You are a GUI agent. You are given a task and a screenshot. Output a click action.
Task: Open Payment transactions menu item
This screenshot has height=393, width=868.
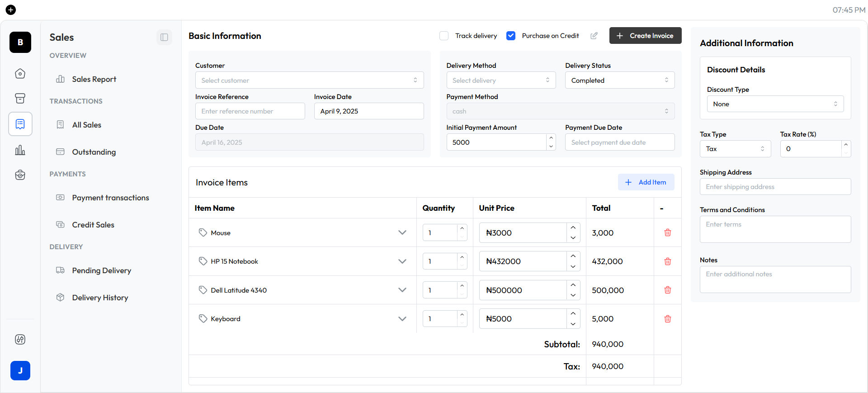[x=110, y=198]
